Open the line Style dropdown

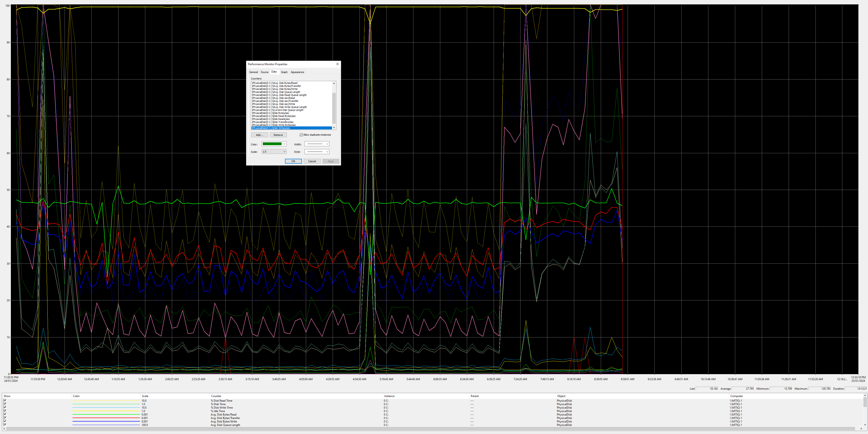317,152
